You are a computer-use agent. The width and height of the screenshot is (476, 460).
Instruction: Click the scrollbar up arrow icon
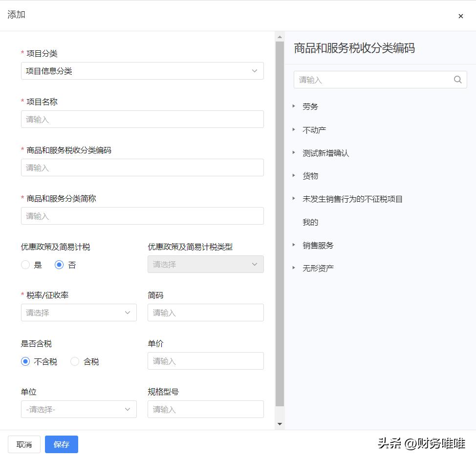tap(279, 36)
